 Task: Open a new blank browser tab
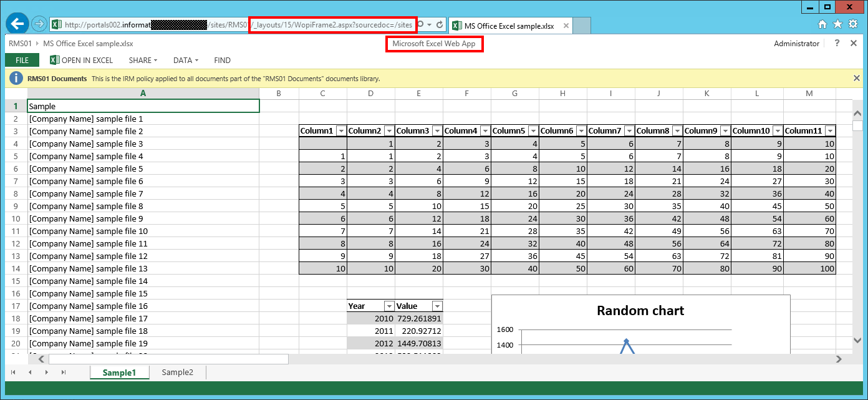[582, 26]
